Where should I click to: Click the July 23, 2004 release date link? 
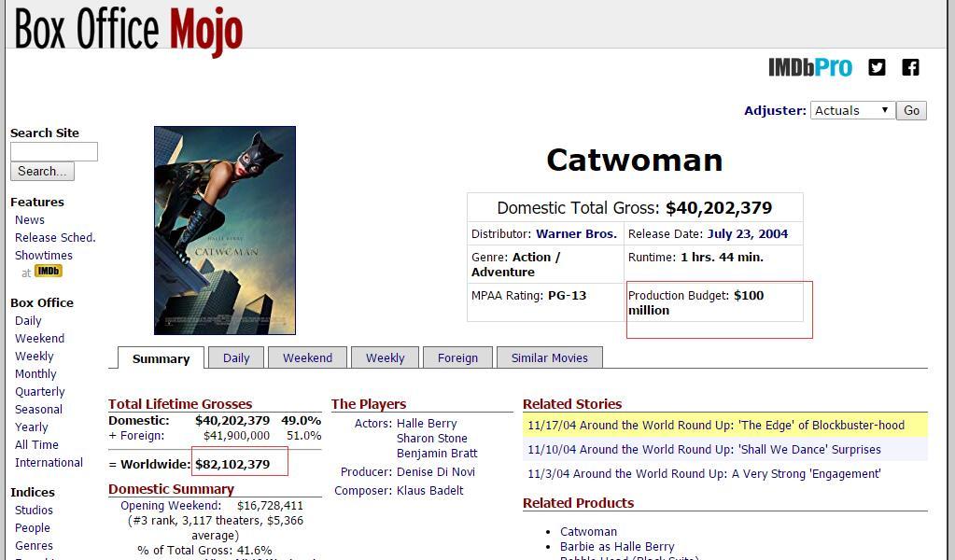point(748,233)
